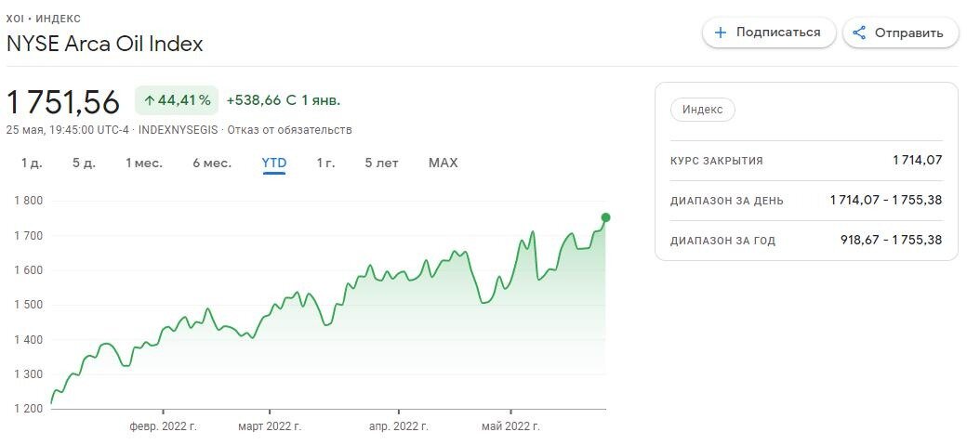This screenshot has height=445, width=980.
Task: Click the март 2022 г. axis label
Action: pos(270,427)
